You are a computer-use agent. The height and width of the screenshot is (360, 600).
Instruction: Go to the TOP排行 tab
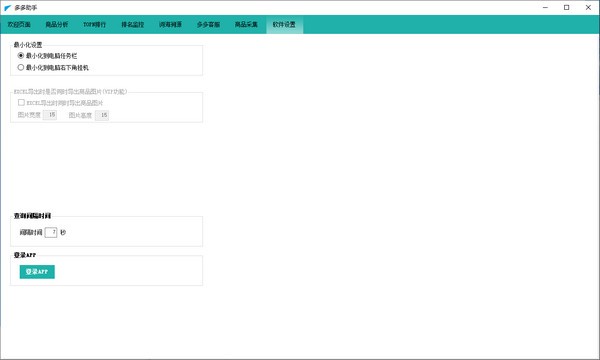click(x=95, y=24)
